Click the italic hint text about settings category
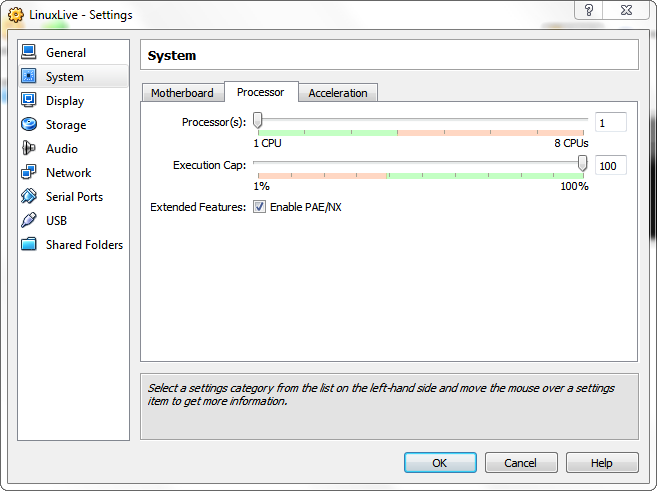 pos(380,394)
